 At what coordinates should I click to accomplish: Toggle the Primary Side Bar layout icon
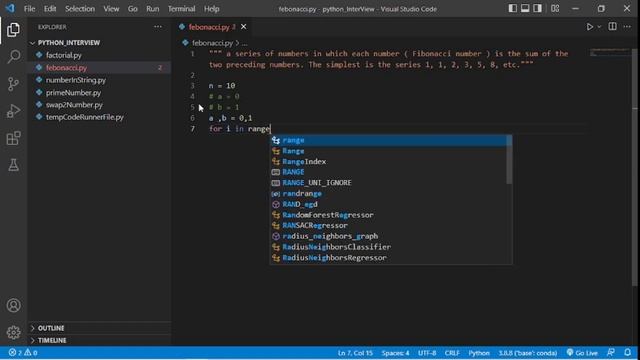[512, 8]
